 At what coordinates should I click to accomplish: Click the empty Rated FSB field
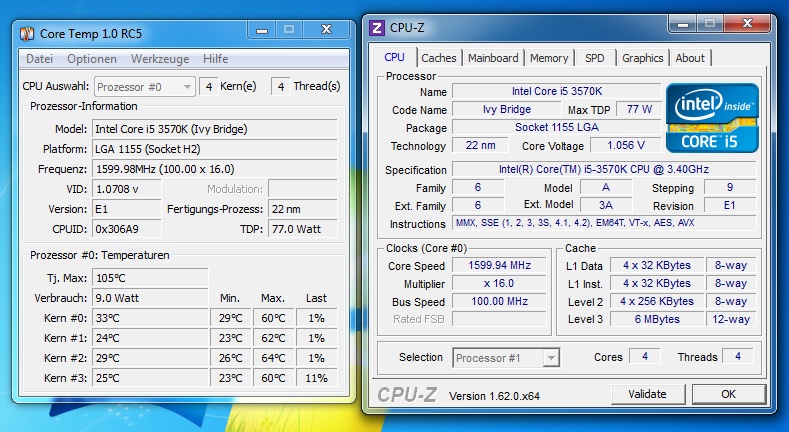tap(499, 319)
